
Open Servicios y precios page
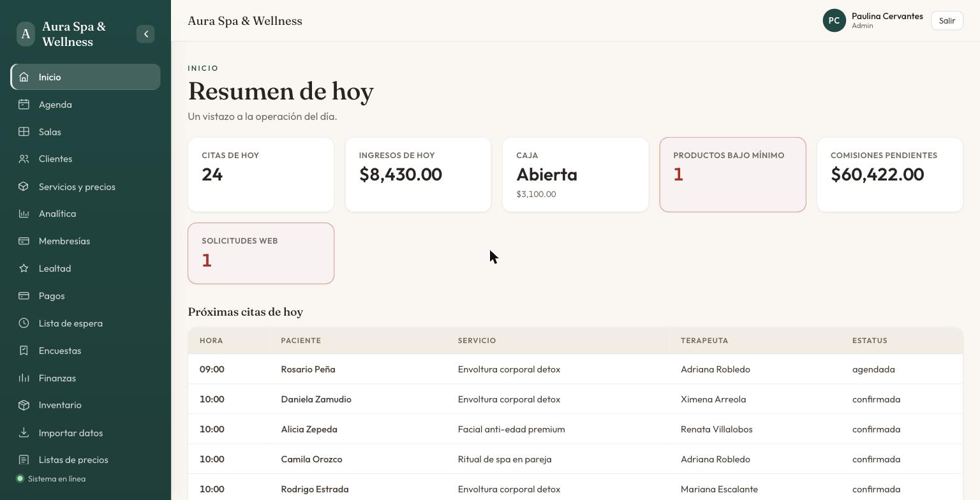pos(85,187)
